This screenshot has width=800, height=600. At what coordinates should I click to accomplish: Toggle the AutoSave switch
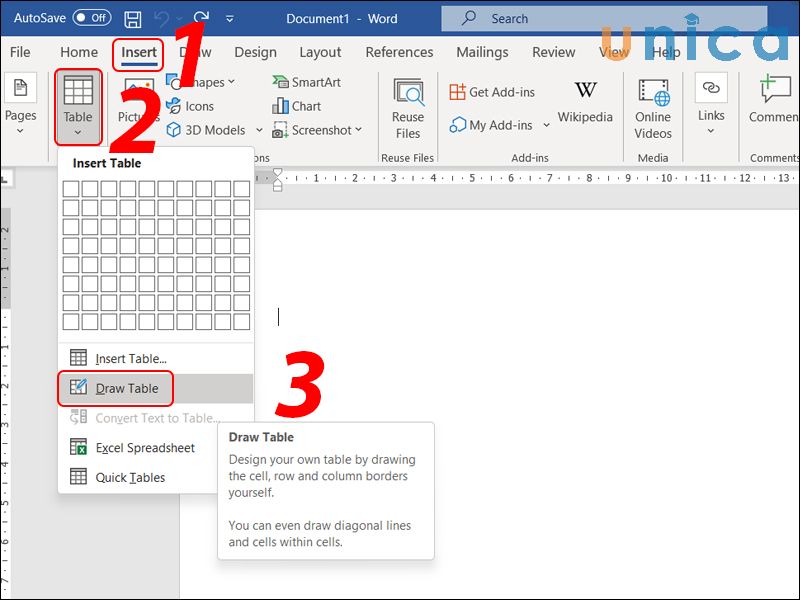92,18
